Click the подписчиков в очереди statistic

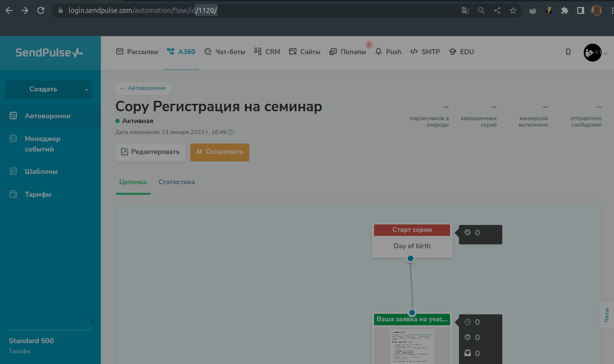pos(430,116)
